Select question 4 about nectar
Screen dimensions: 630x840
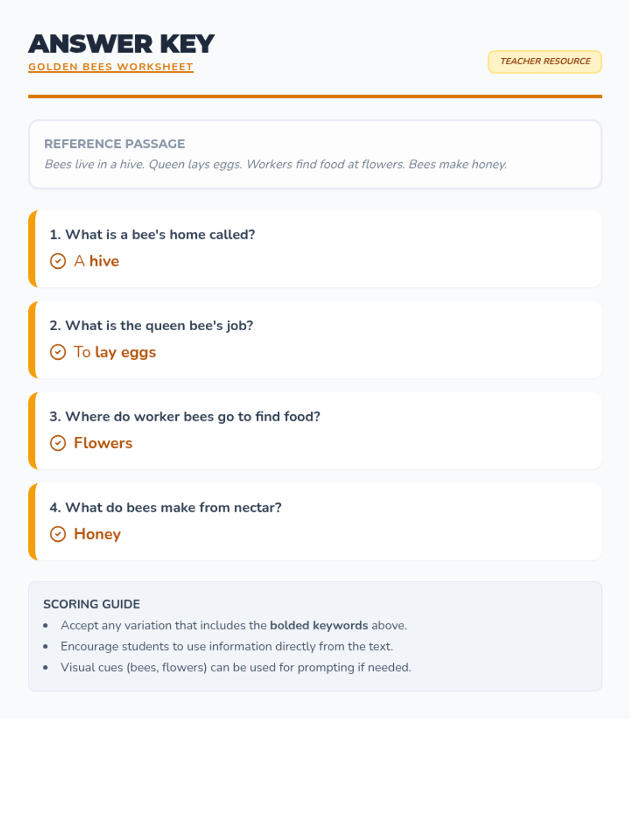(165, 508)
